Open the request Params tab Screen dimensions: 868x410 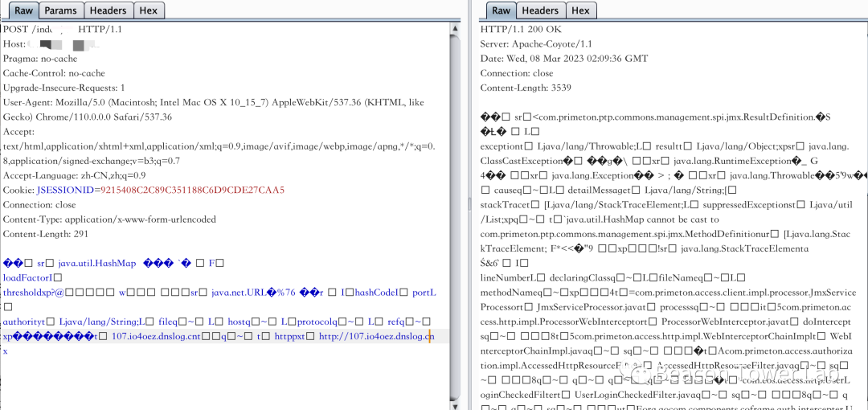pos(61,10)
